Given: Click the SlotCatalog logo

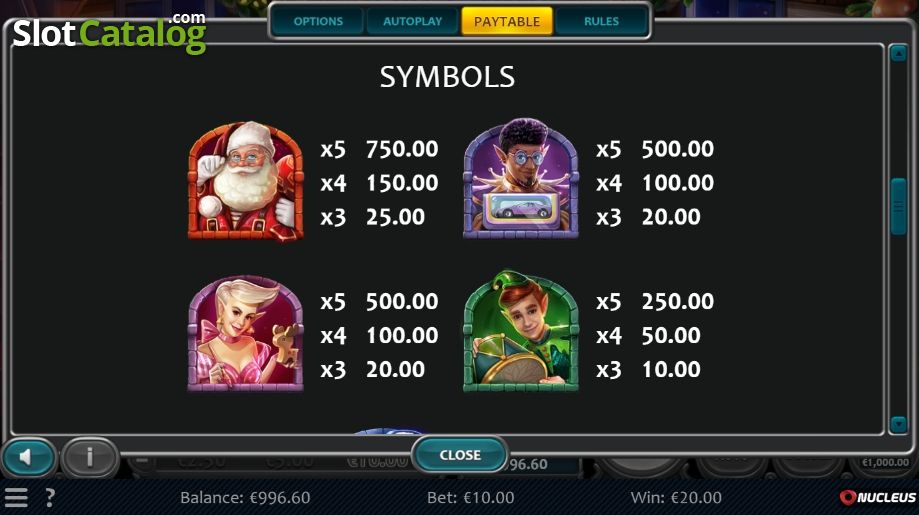Looking at the screenshot, I should (x=110, y=33).
